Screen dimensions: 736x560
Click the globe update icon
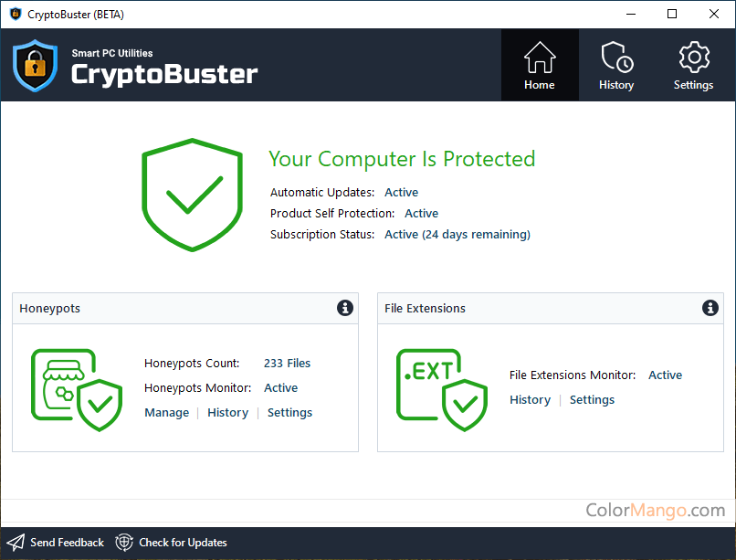point(124,543)
